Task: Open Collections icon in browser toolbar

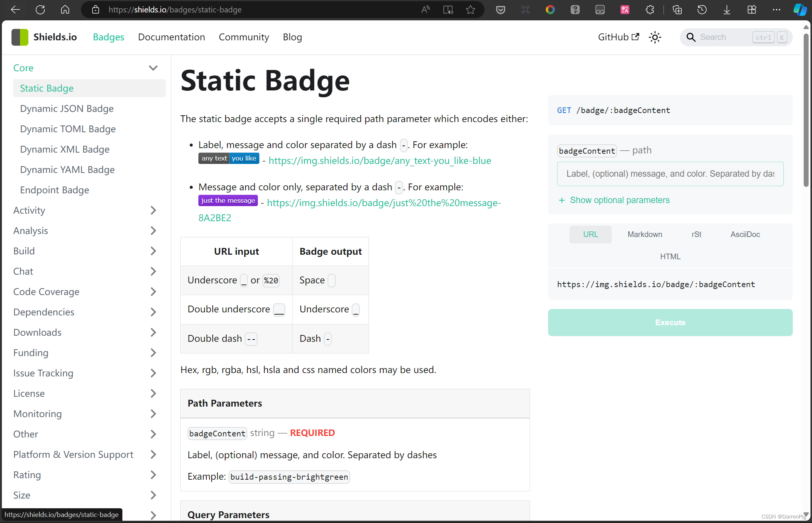Action: (677, 10)
